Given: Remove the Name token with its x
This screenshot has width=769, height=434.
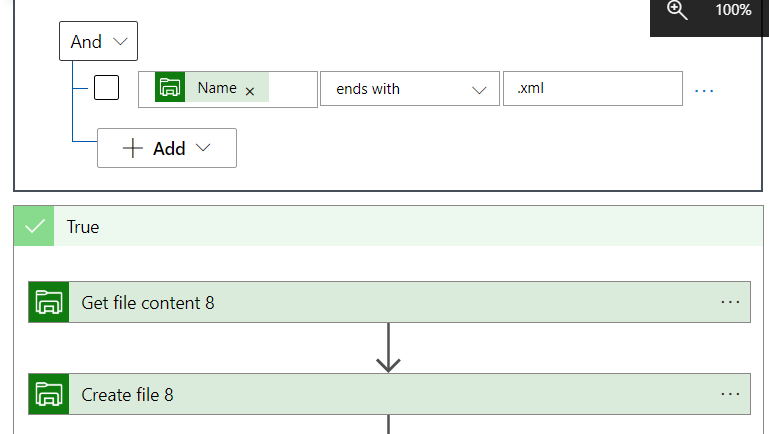Looking at the screenshot, I should click(x=250, y=91).
